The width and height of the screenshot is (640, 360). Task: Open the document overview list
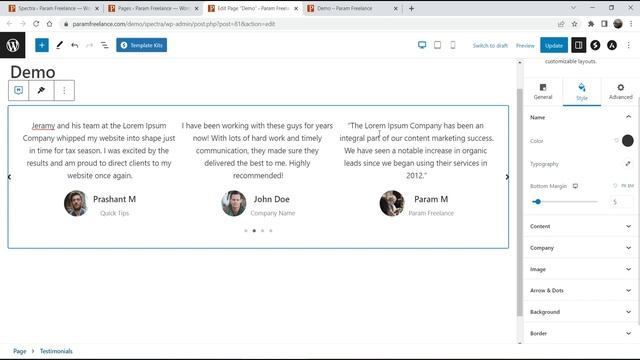tap(104, 45)
